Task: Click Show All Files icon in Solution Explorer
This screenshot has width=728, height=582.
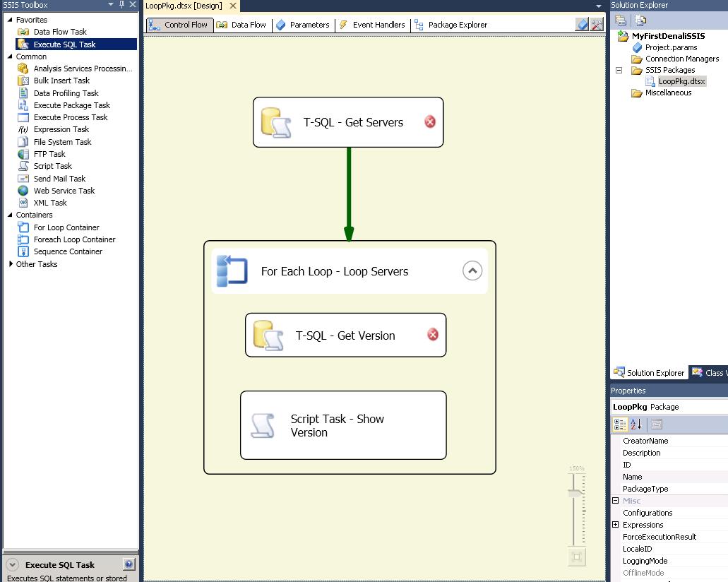Action: [x=641, y=20]
